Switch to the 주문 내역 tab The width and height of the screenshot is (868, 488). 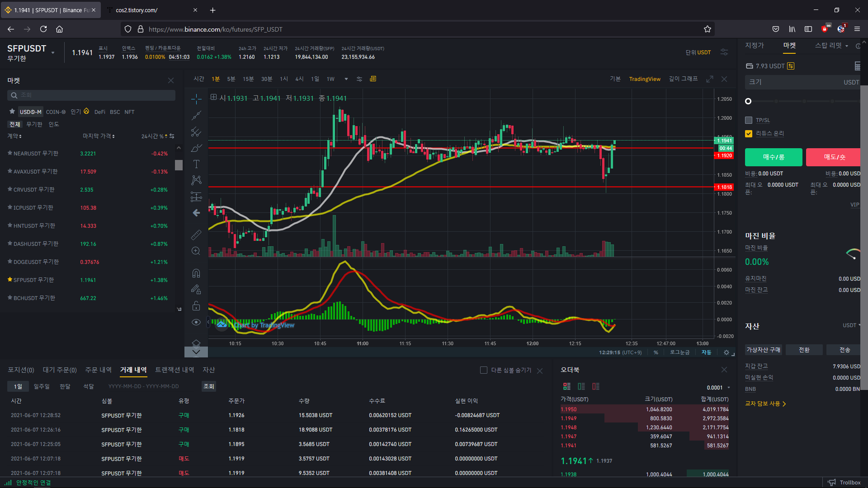click(x=98, y=370)
